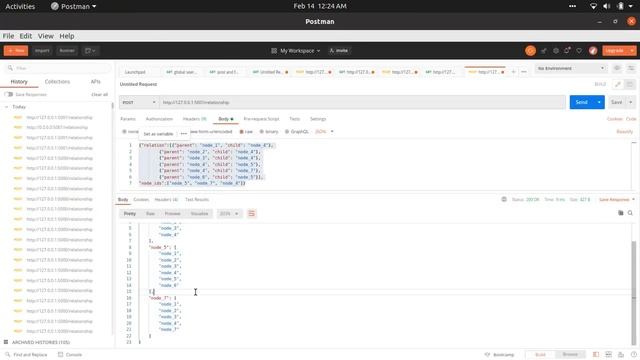Open the POST method dropdown

pos(138,102)
